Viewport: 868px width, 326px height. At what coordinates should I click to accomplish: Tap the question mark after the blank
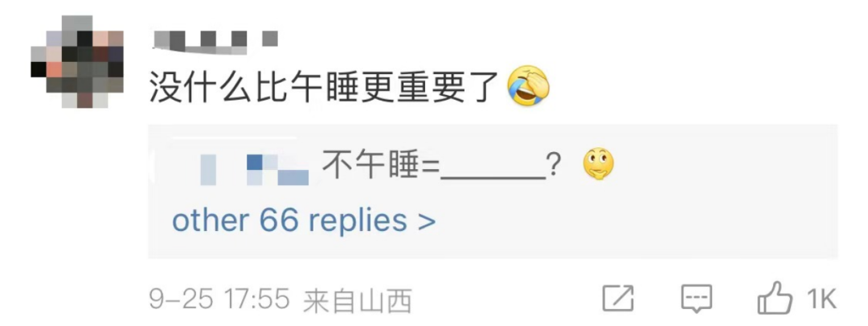pos(551,165)
